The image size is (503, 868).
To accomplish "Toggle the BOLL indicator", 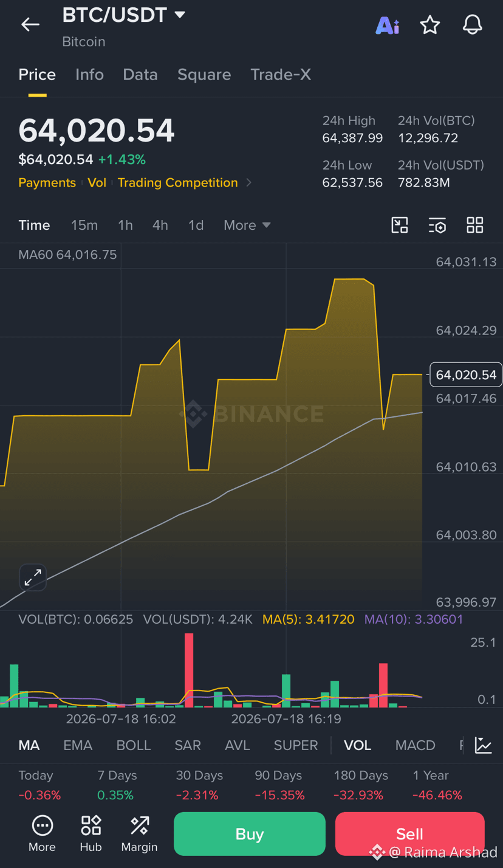I will point(134,745).
